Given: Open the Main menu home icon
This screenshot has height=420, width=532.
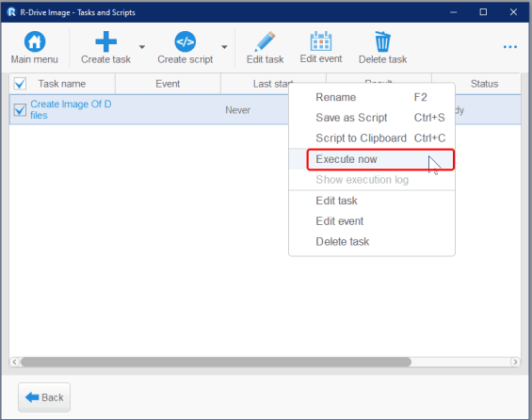Looking at the screenshot, I should [x=35, y=41].
